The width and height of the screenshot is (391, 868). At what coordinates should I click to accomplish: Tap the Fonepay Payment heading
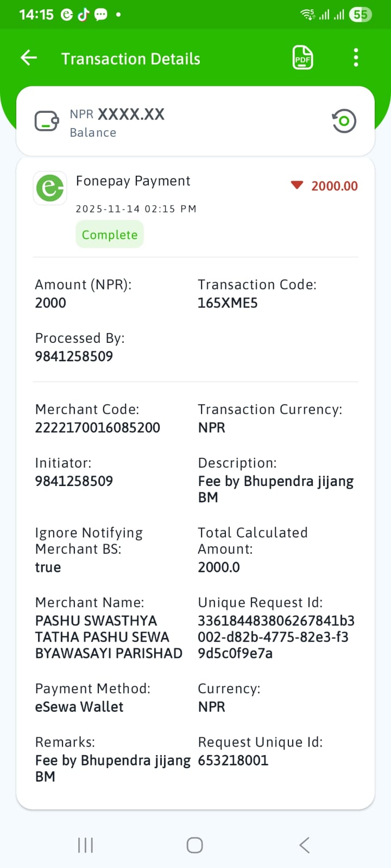(133, 181)
